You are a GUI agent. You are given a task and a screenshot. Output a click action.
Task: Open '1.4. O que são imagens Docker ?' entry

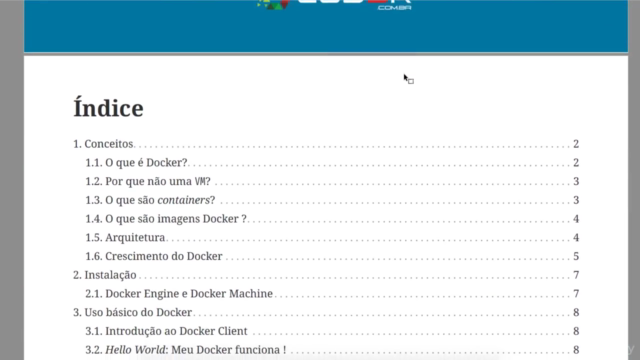pos(166,219)
